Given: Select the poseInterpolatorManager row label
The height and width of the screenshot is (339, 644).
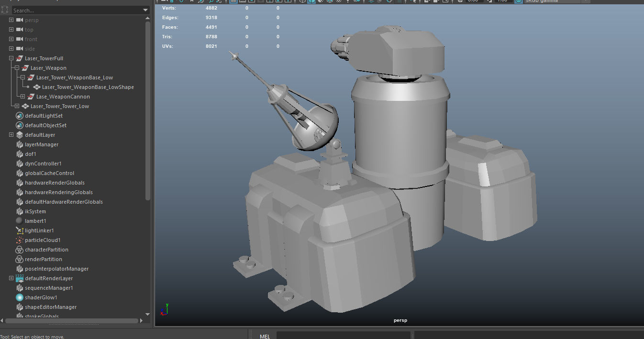Looking at the screenshot, I should [57, 269].
